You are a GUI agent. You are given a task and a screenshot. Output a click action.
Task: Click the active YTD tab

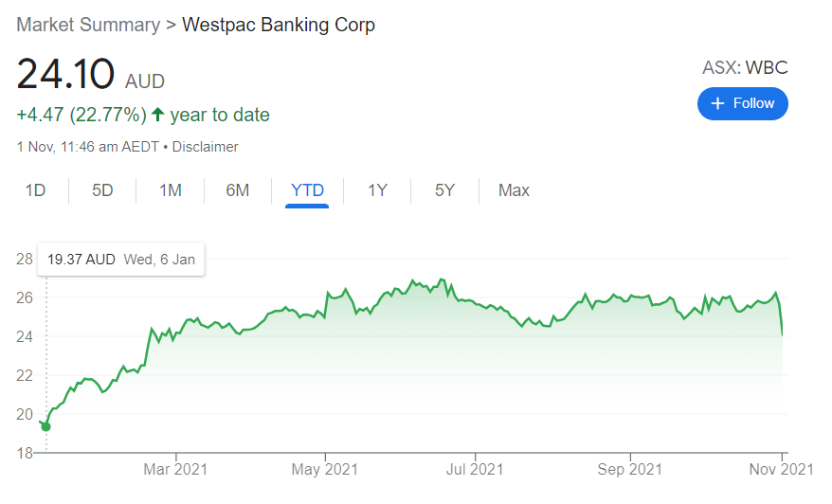307,190
